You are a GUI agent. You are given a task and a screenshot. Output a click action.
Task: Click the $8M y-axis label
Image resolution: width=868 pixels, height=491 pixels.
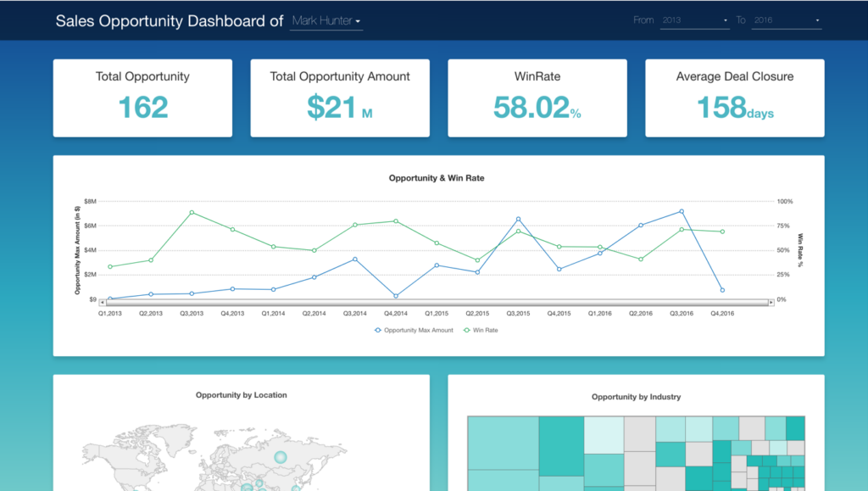tap(90, 202)
